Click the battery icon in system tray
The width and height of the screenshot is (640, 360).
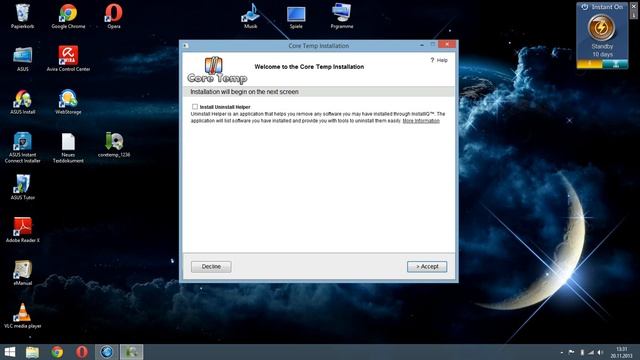pyautogui.click(x=582, y=352)
